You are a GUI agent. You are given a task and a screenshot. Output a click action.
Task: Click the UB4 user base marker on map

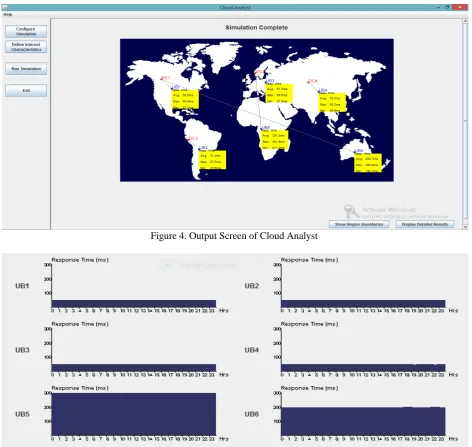point(323,90)
